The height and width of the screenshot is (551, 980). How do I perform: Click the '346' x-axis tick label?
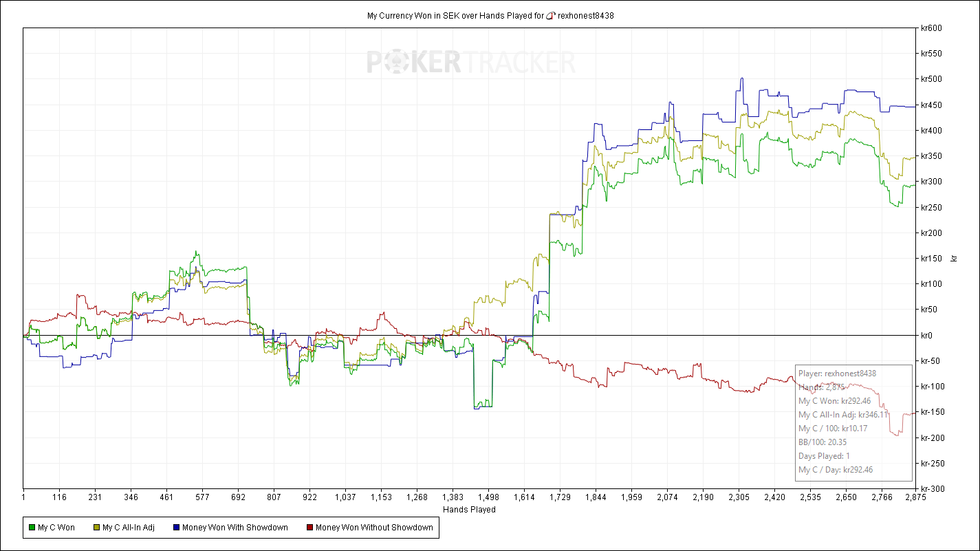pos(131,497)
